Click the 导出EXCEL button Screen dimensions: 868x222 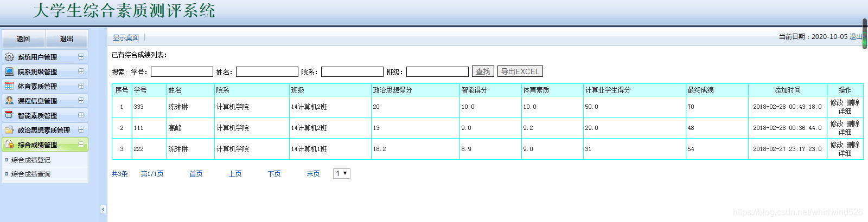pos(520,71)
